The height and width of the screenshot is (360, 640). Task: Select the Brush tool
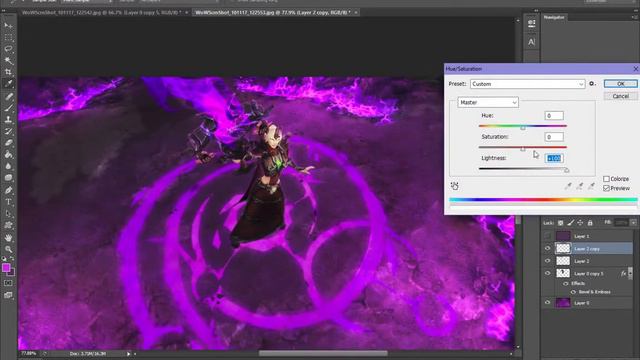pos(8,108)
